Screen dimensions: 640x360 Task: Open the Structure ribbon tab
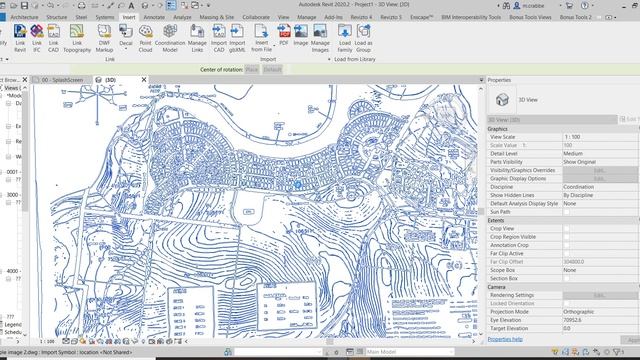(x=57, y=17)
